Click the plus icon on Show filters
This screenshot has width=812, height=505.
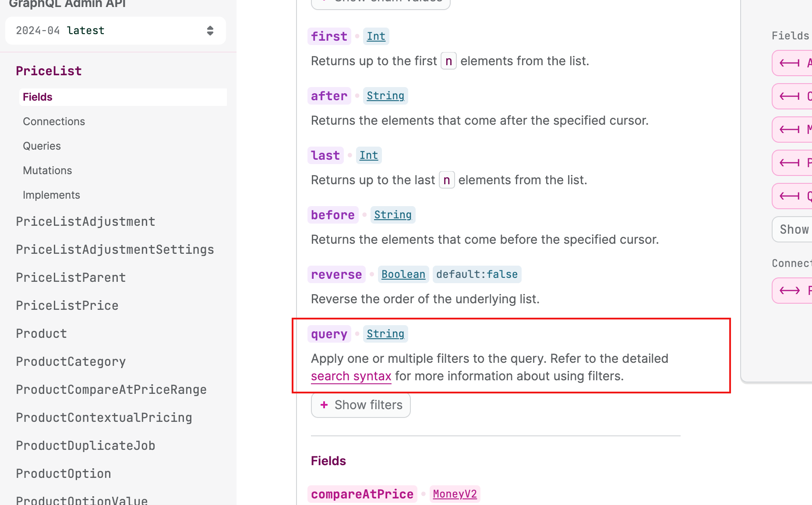324,405
